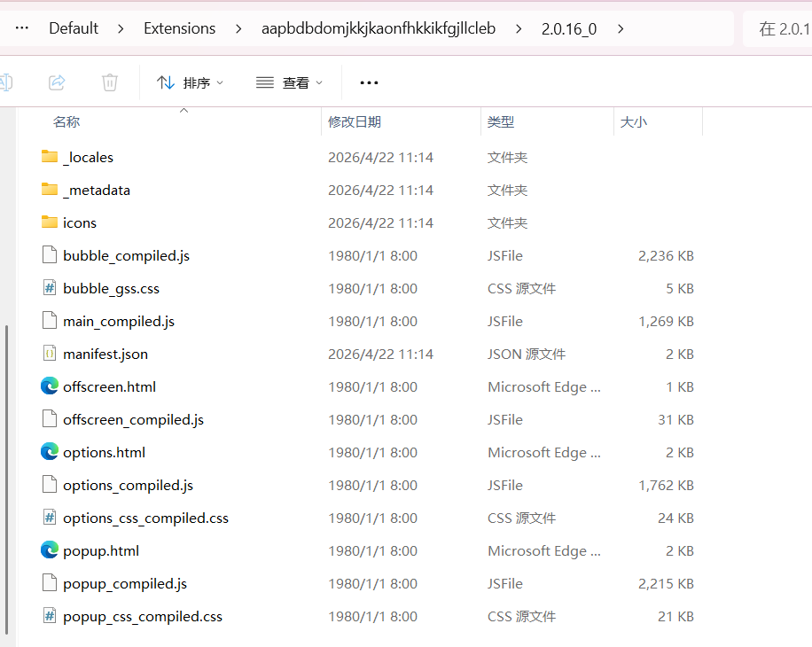Click the delete trash can icon

[110, 82]
